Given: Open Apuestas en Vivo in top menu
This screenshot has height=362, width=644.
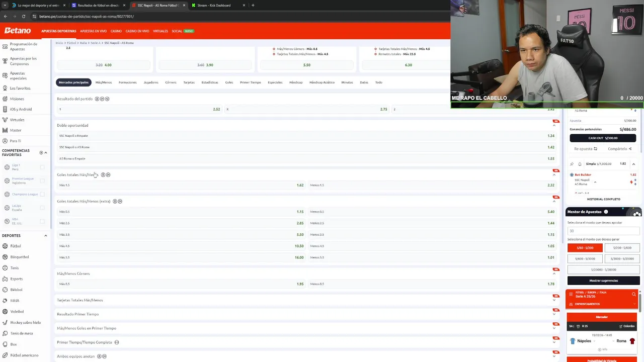Looking at the screenshot, I should [x=93, y=31].
